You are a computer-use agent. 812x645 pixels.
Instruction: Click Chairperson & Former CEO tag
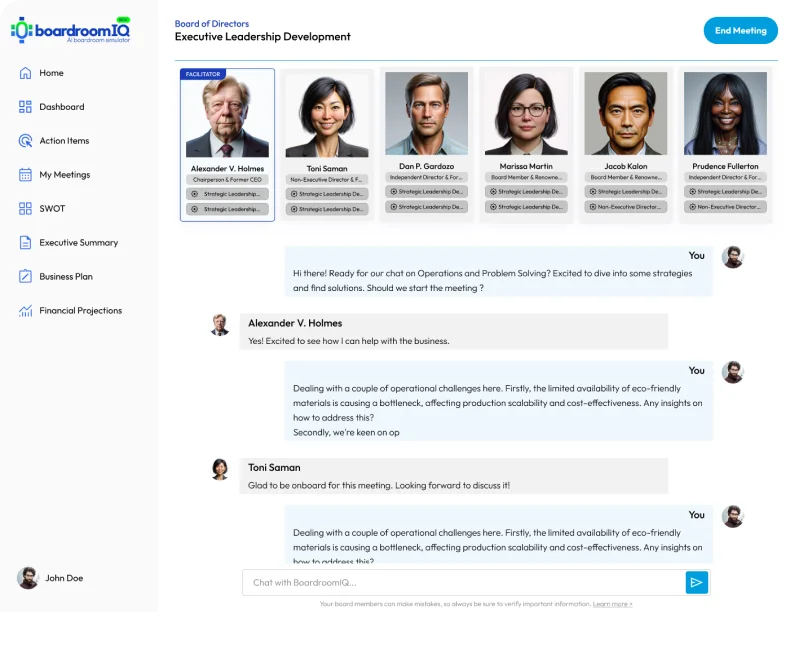click(227, 180)
